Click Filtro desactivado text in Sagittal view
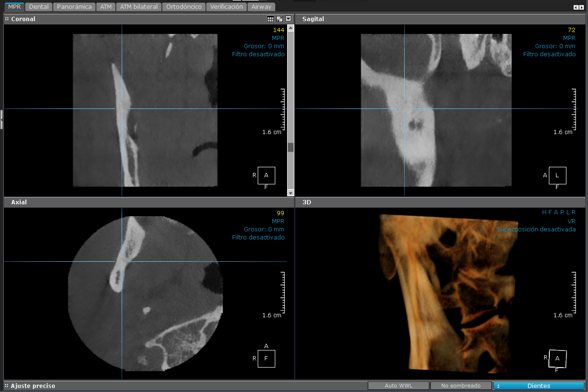The height and width of the screenshot is (392, 588). point(549,54)
